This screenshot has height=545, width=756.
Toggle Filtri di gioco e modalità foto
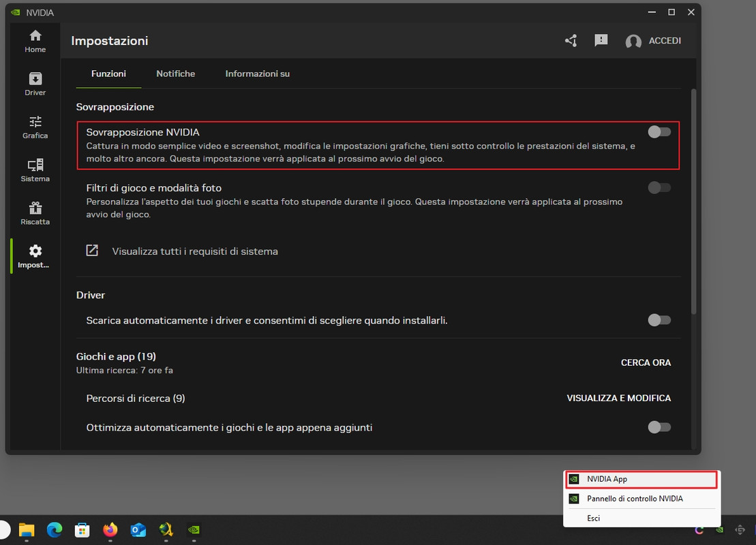click(x=659, y=188)
